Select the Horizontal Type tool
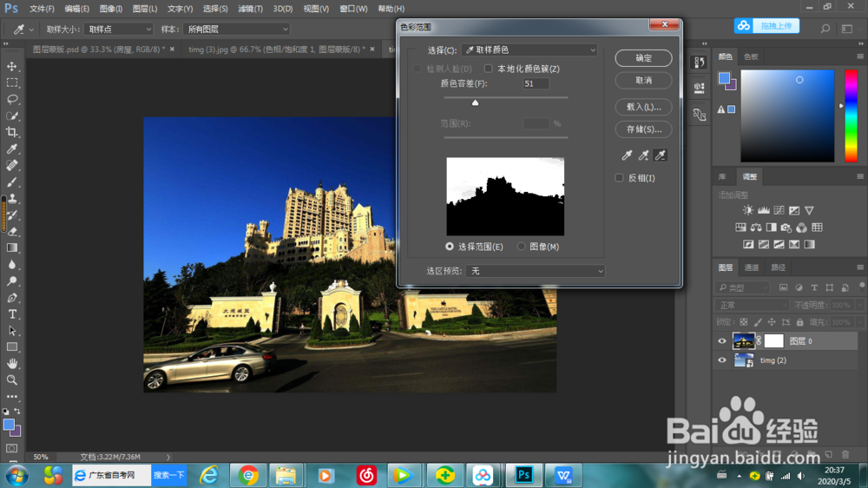 (x=11, y=314)
